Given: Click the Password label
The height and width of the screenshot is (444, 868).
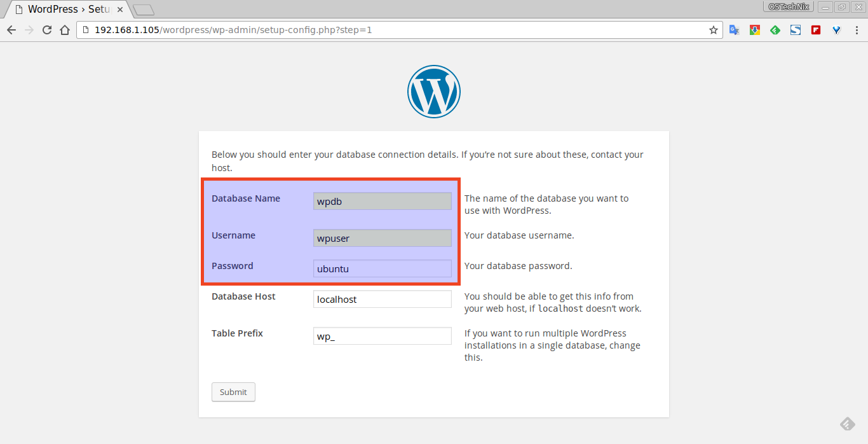Looking at the screenshot, I should 233,266.
